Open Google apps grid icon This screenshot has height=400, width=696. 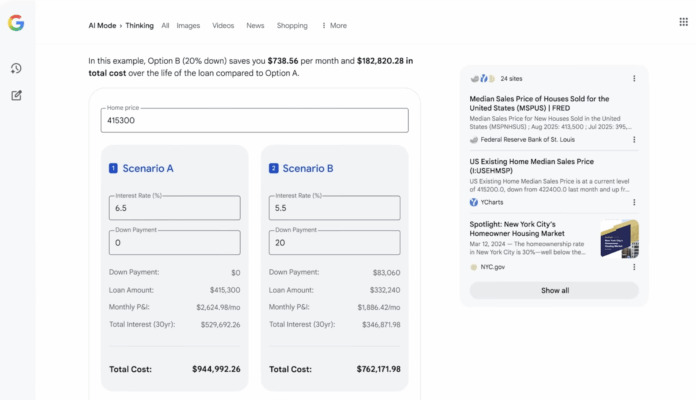(683, 21)
